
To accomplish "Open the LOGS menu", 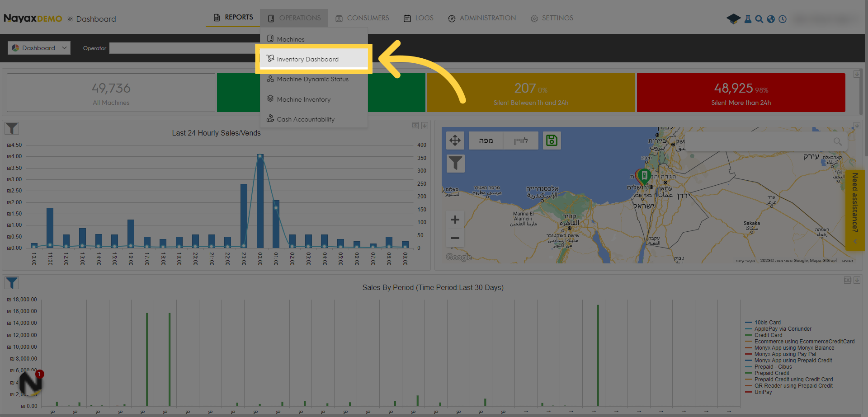I will pyautogui.click(x=419, y=18).
